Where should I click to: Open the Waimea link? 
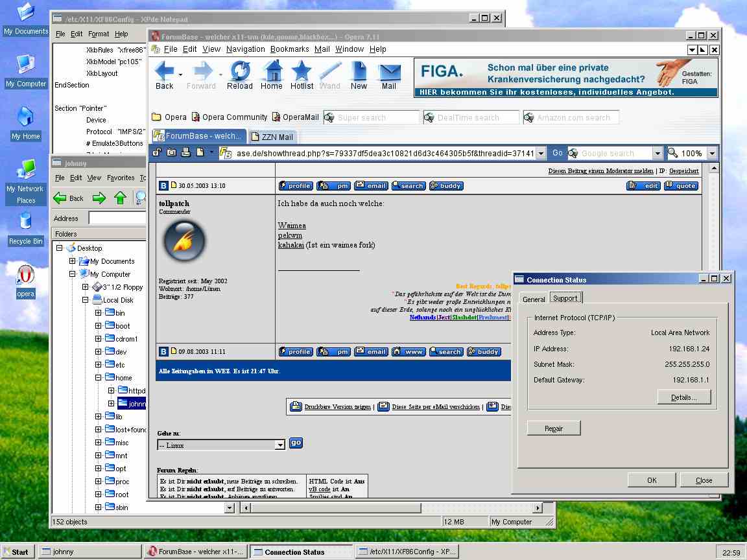292,226
